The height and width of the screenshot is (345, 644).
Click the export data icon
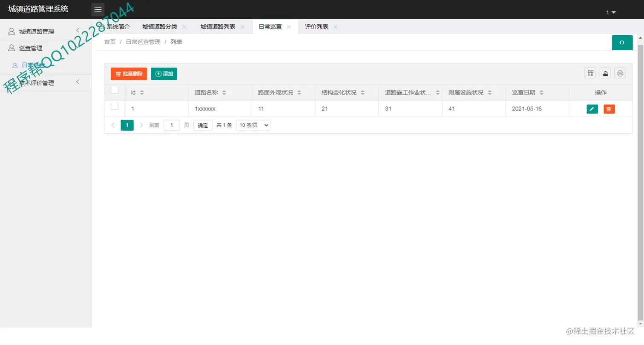click(x=605, y=73)
